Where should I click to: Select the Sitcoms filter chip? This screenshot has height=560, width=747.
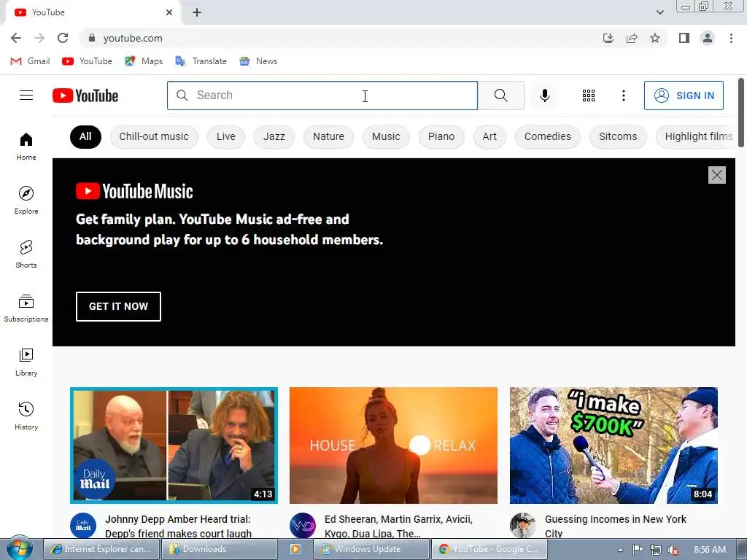click(x=617, y=136)
